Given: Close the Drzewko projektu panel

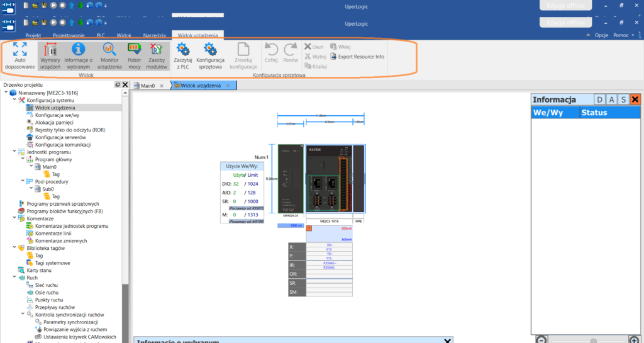Looking at the screenshot, I should tap(125, 84).
